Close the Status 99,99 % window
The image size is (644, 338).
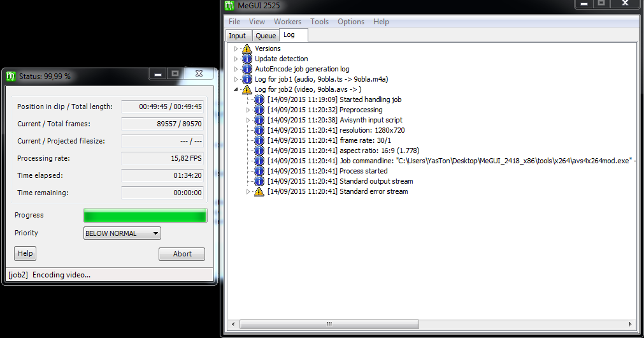click(199, 73)
